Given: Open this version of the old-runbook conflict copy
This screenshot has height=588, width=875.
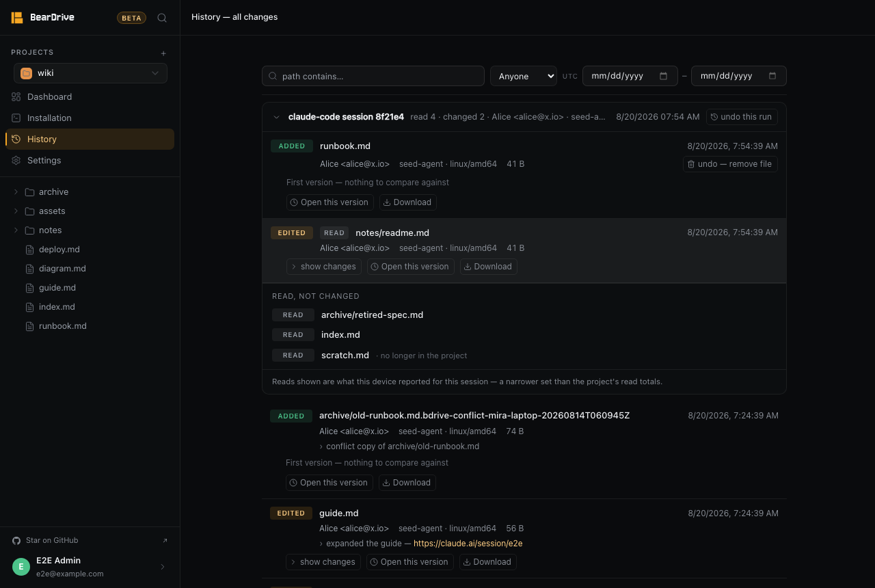Looking at the screenshot, I should tap(329, 483).
